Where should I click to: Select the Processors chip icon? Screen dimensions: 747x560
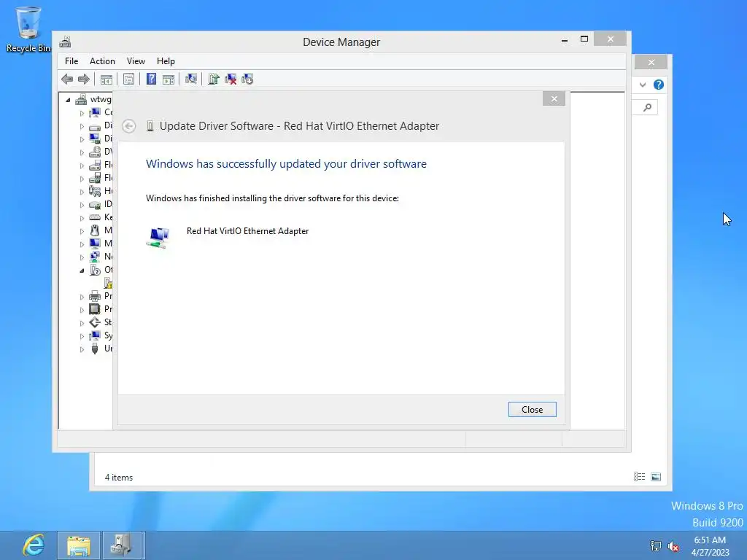[x=95, y=309]
